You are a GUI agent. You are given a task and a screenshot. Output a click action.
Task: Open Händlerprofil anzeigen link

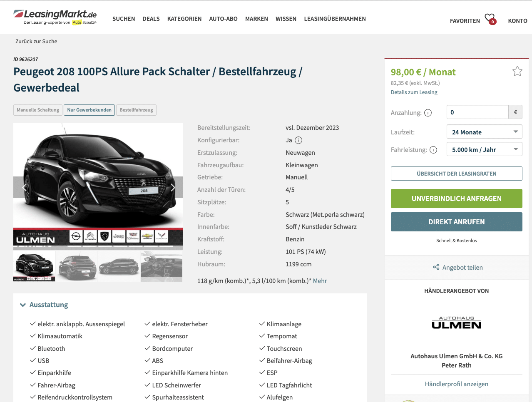[x=457, y=384]
